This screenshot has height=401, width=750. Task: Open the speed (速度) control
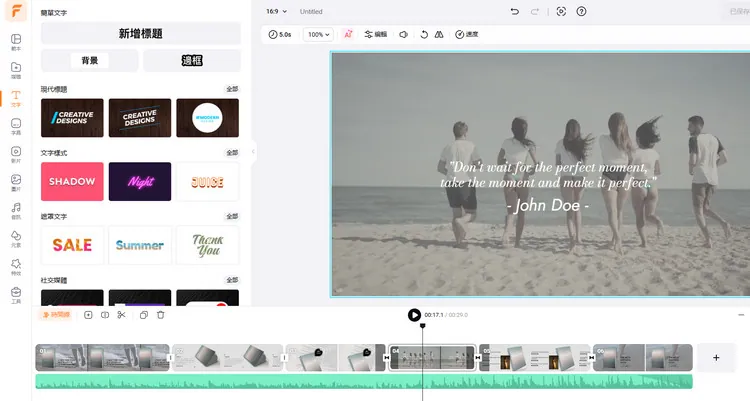pyautogui.click(x=466, y=34)
